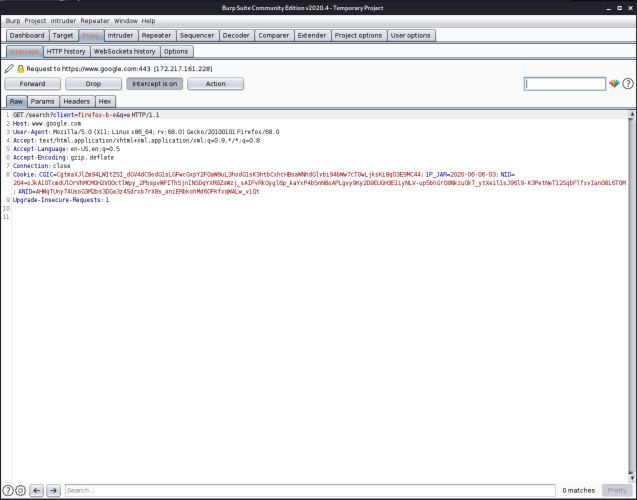The image size is (637, 500).
Task: Open the Intruder menu in menu bar
Action: 63,21
